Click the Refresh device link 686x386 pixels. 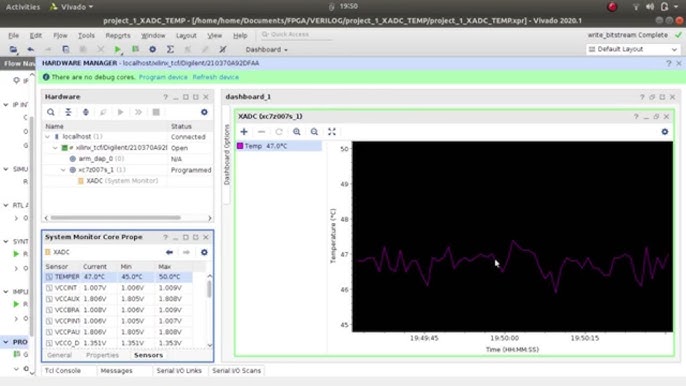216,77
